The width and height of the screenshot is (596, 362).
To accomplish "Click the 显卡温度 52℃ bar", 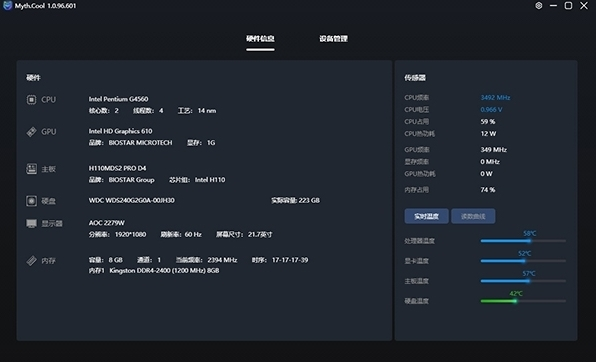I will [523, 261].
